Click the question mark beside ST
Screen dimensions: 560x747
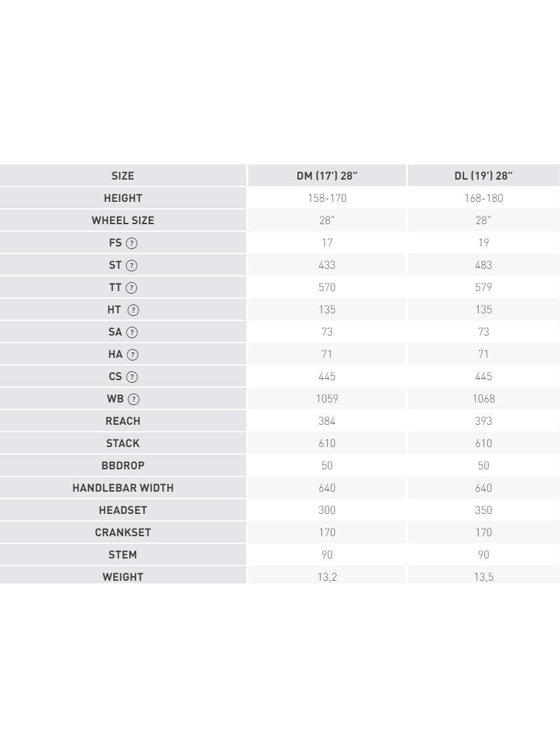pyautogui.click(x=132, y=266)
